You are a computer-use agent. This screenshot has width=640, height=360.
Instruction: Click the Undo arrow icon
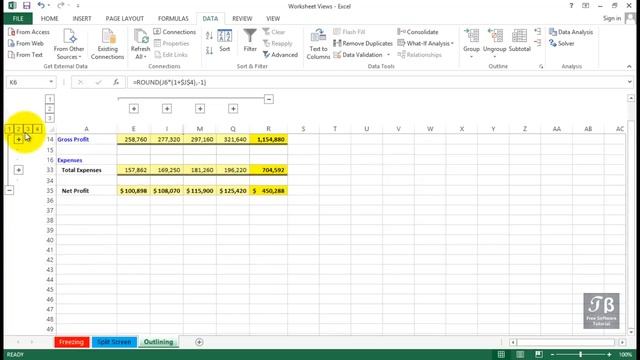pos(41,5)
